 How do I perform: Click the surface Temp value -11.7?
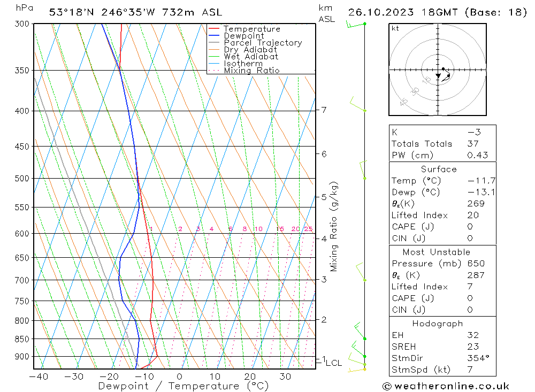(481, 180)
